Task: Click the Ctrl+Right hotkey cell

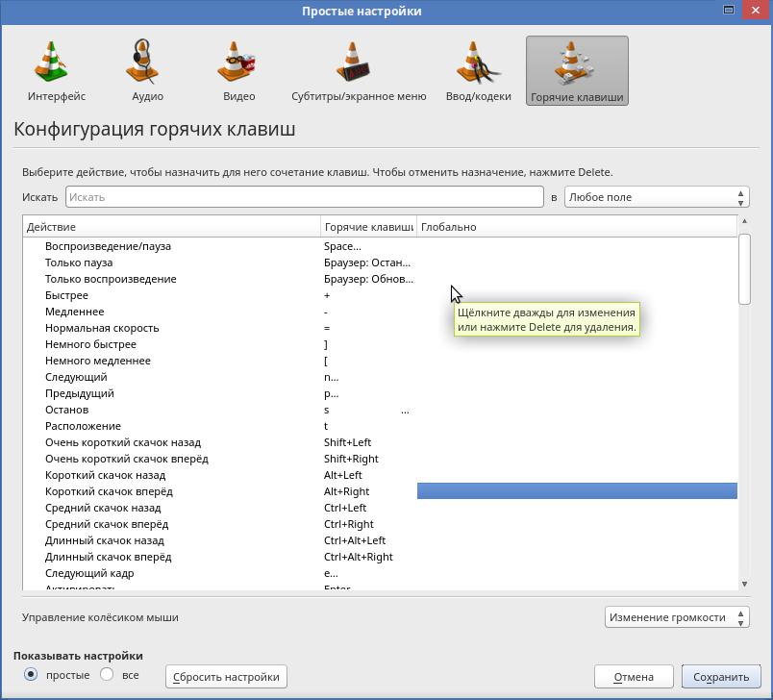Action: pyautogui.click(x=369, y=523)
